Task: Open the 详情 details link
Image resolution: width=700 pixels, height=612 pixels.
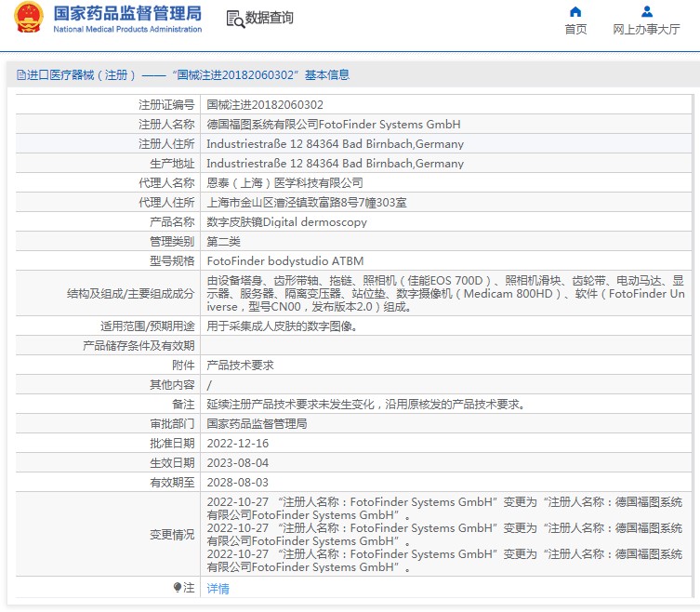Action: coord(218,589)
